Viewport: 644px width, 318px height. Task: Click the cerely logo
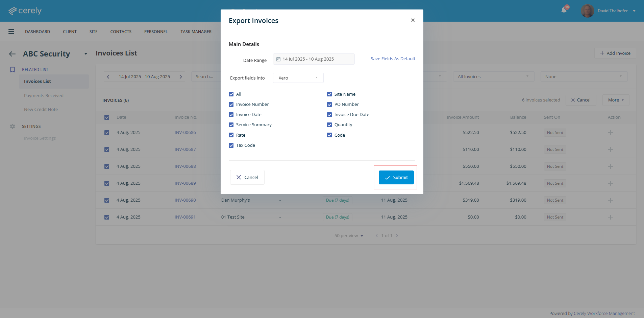click(25, 11)
